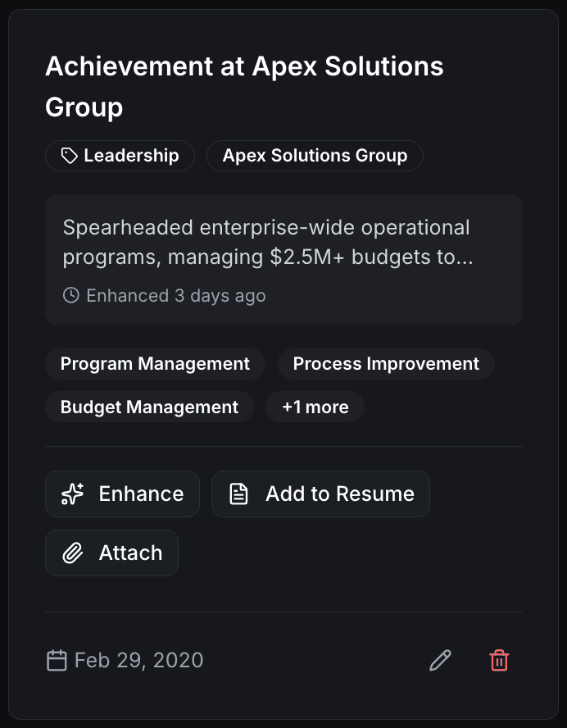Click the tag icon inside Leadership chip

click(x=70, y=155)
